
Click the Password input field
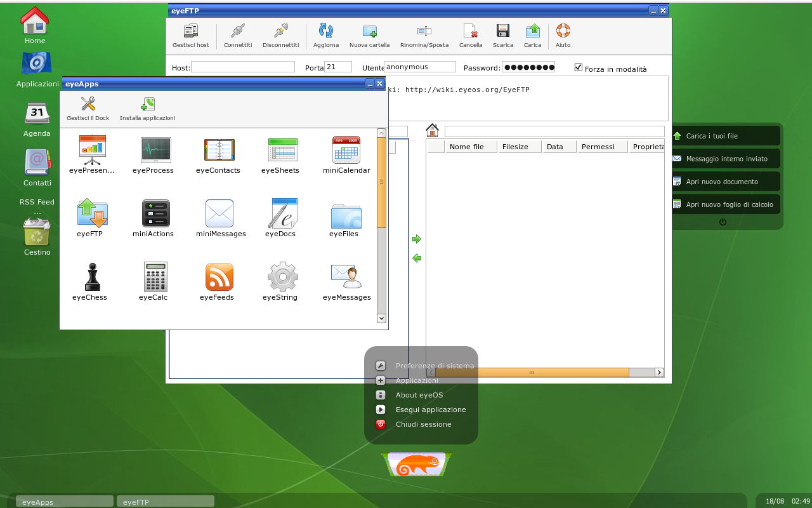(x=528, y=67)
